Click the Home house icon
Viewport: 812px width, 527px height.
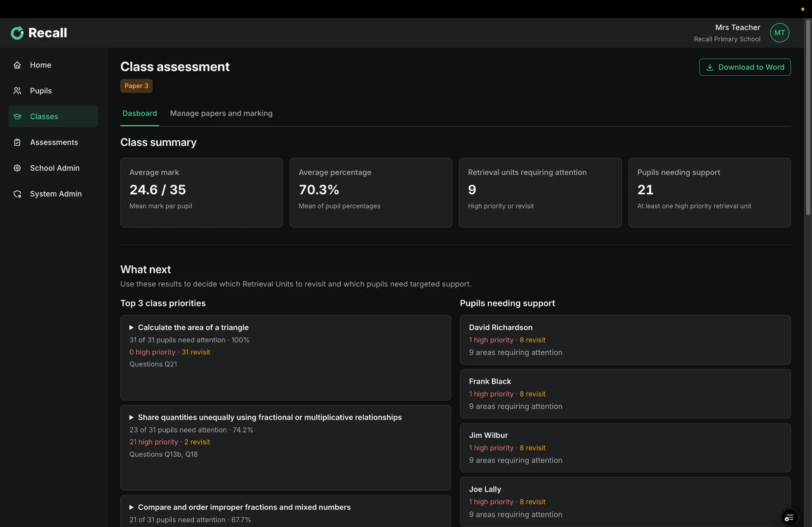pos(17,65)
